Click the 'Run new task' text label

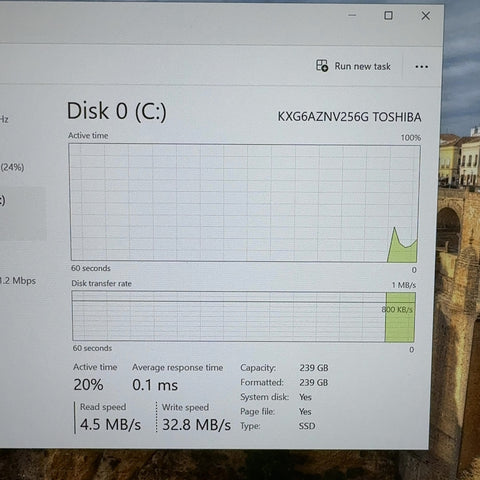(x=362, y=66)
